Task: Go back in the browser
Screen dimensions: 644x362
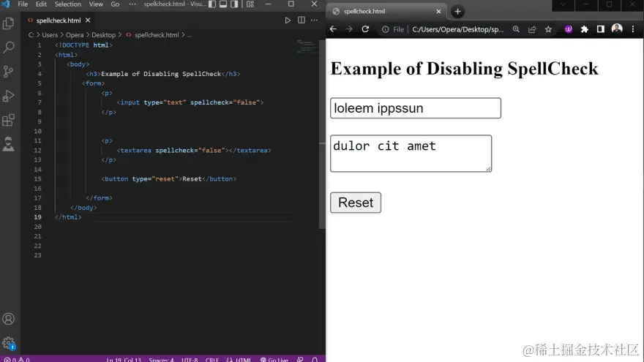Action: click(333, 29)
